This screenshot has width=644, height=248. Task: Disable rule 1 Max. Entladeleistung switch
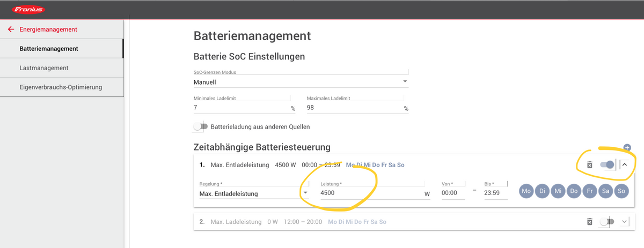(x=607, y=165)
